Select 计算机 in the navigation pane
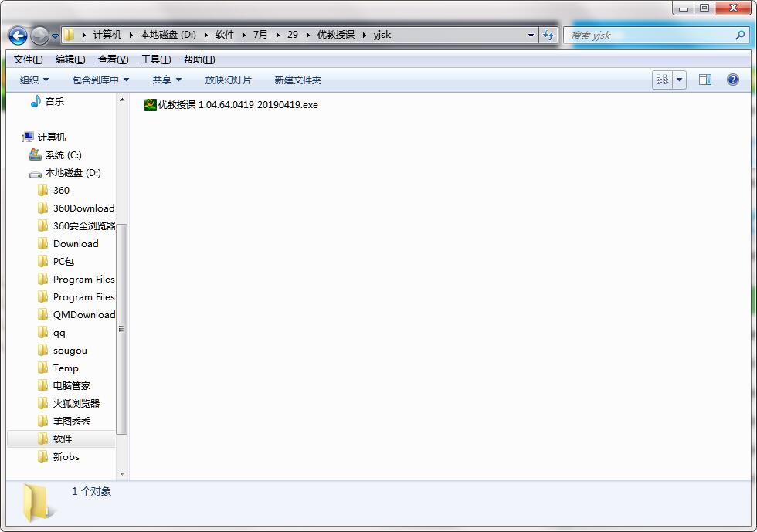Screen dimensions: 757x532 (52, 137)
